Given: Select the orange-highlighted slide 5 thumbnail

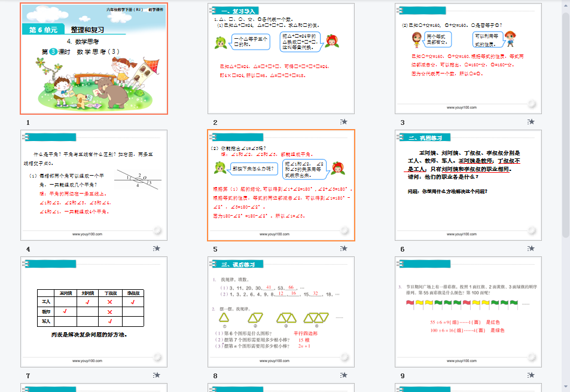Looking at the screenshot, I should pos(281,185).
